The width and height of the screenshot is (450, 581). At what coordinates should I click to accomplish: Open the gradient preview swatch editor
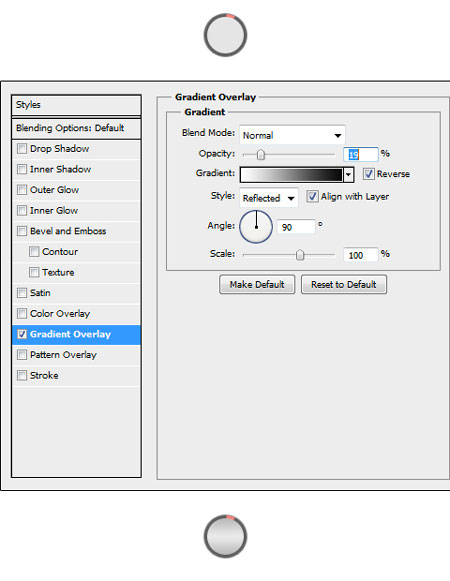coord(291,175)
